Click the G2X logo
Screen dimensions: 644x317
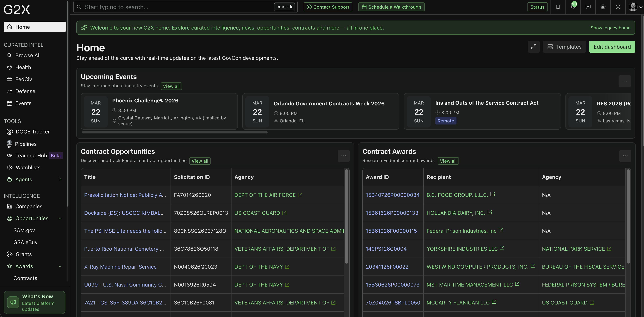pyautogui.click(x=17, y=10)
